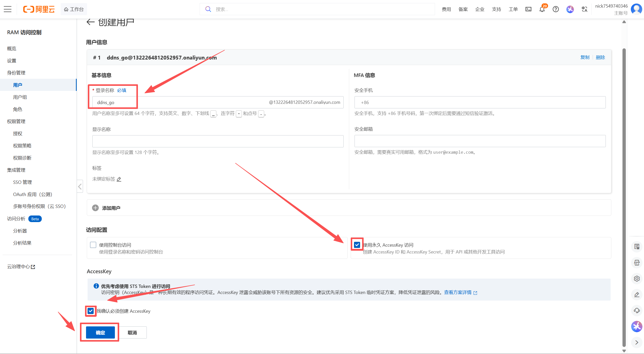Open 概览 in the sidebar
This screenshot has width=644, height=354.
pyautogui.click(x=12, y=49)
